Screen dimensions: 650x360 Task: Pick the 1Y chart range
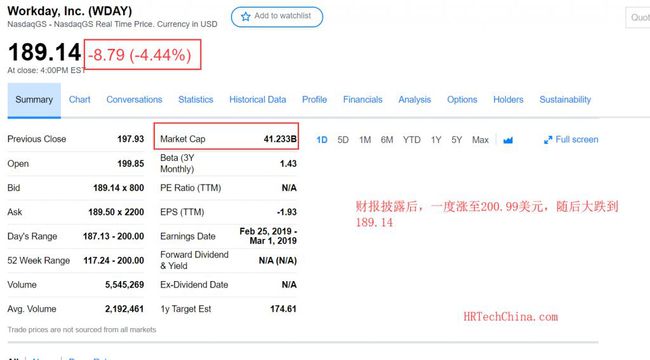(436, 140)
